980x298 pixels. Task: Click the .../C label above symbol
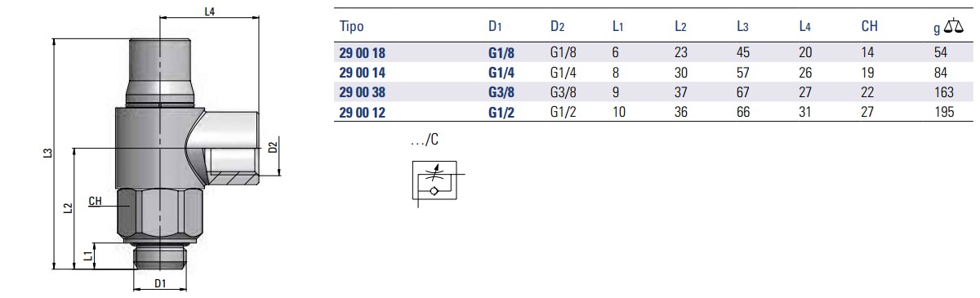click(425, 141)
